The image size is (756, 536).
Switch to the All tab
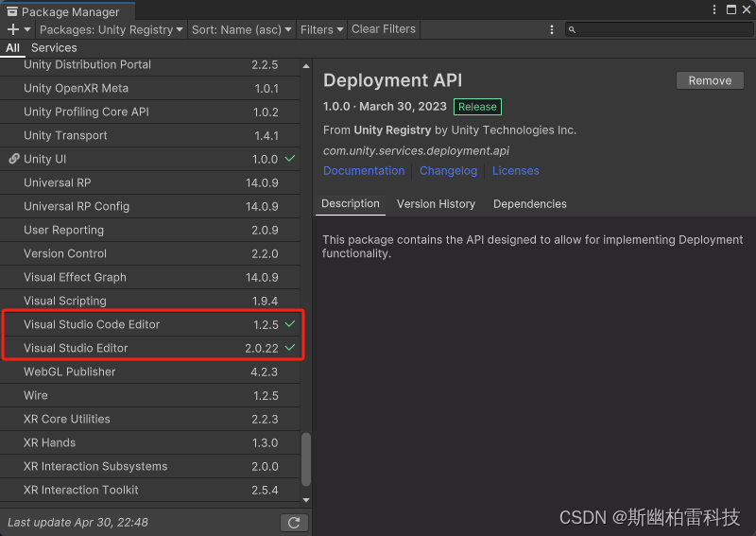(x=12, y=48)
